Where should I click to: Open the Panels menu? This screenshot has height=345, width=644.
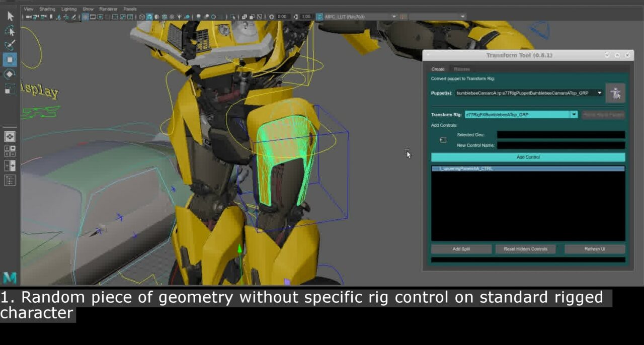[x=130, y=9]
